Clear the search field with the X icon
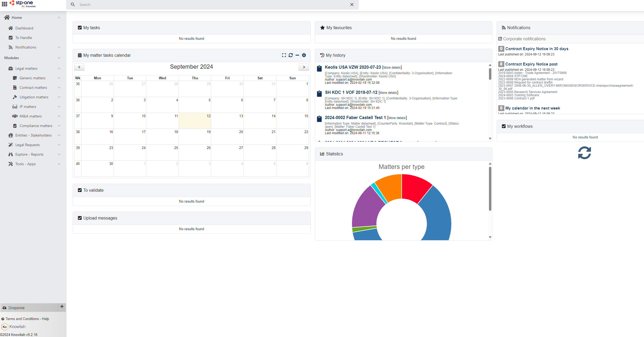 352,5
